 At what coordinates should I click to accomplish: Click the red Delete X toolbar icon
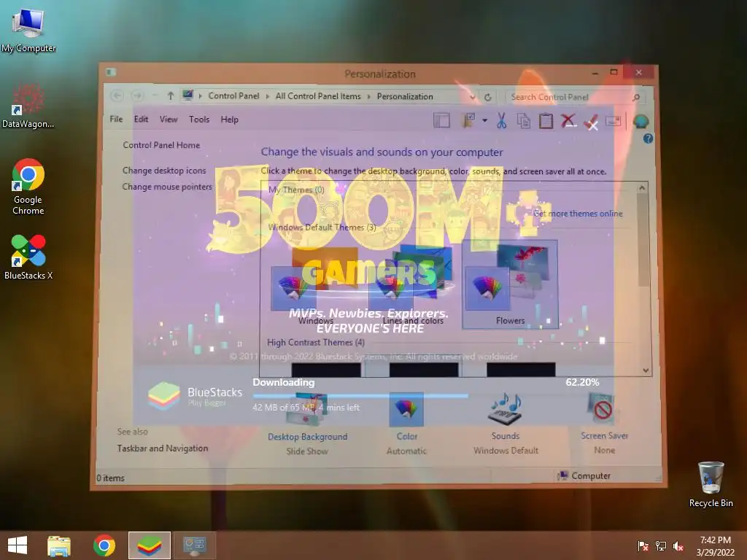568,120
